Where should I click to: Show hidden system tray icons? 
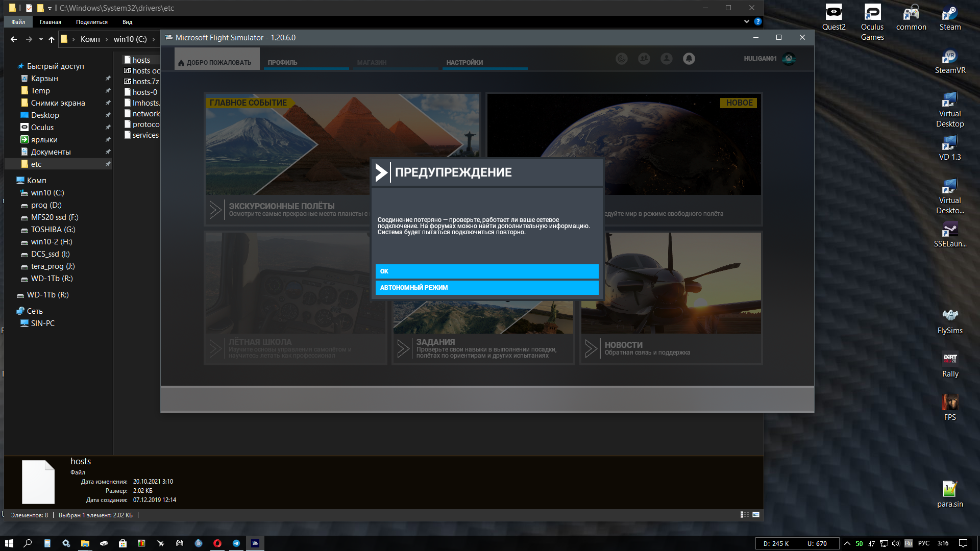pyautogui.click(x=847, y=543)
